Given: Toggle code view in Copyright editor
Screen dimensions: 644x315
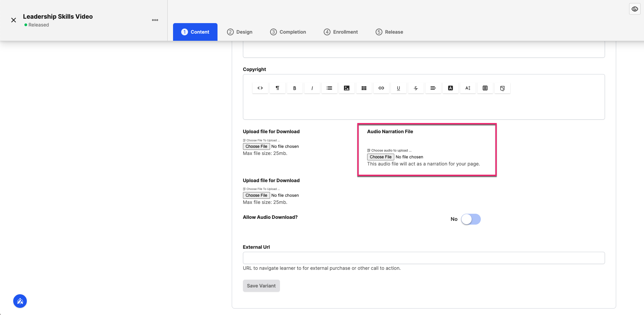Looking at the screenshot, I should pos(260,88).
